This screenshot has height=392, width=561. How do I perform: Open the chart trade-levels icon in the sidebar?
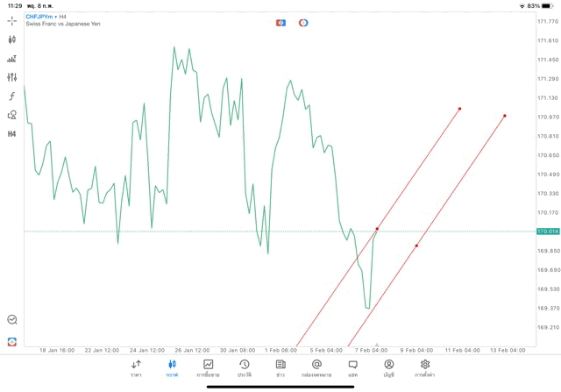(12, 59)
